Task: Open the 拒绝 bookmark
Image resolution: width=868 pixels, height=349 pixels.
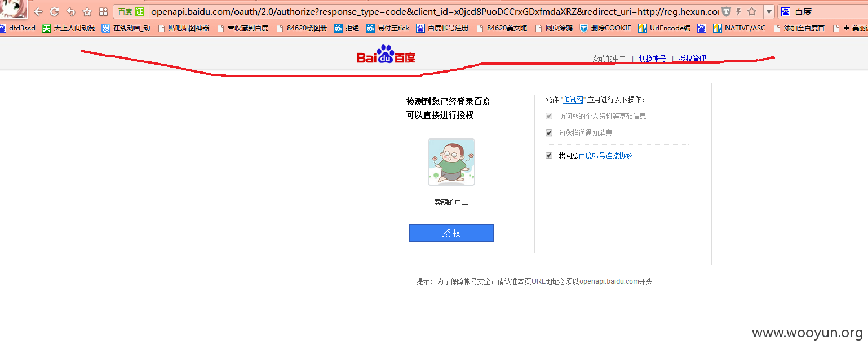Action: 347,28
